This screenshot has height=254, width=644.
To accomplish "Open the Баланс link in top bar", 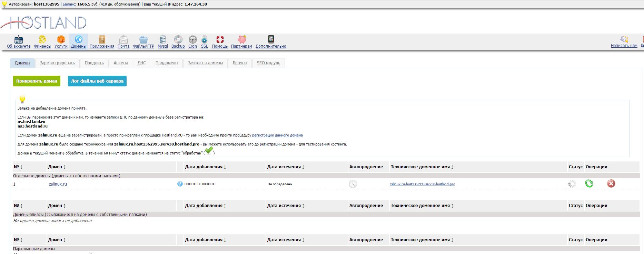I will pos(69,4).
